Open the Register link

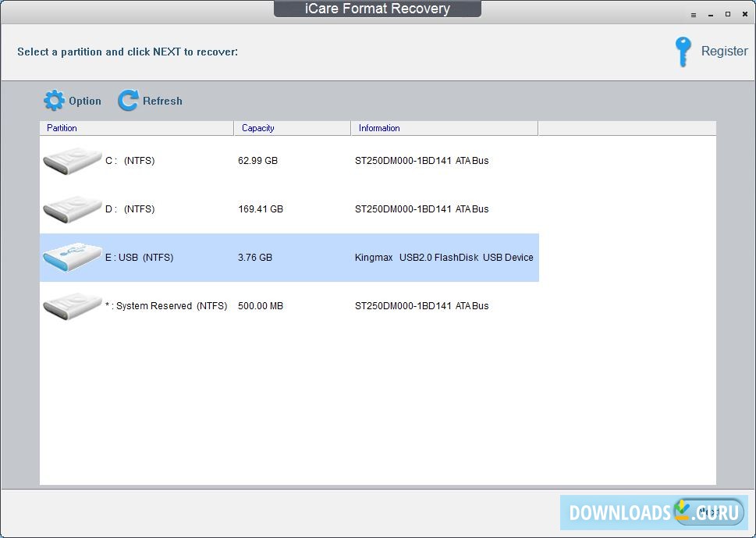tap(724, 51)
